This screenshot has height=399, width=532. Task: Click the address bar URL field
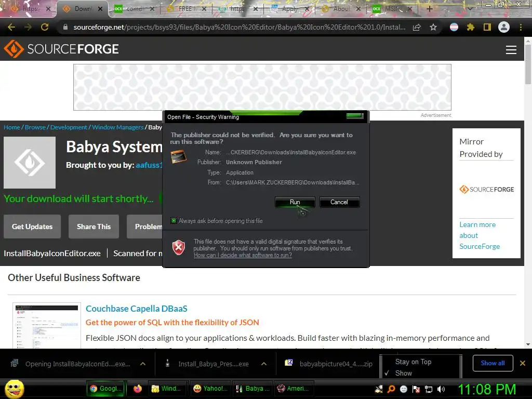(x=239, y=27)
